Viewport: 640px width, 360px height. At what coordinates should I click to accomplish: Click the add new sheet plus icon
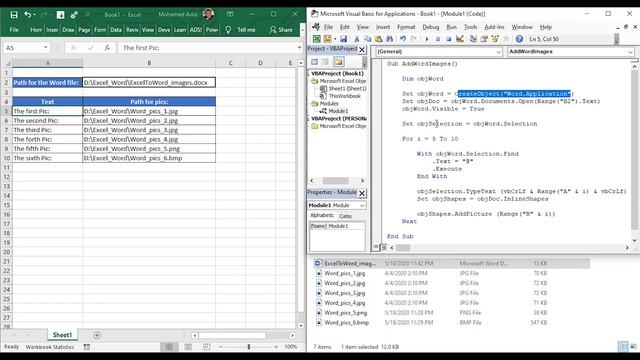tap(97, 335)
